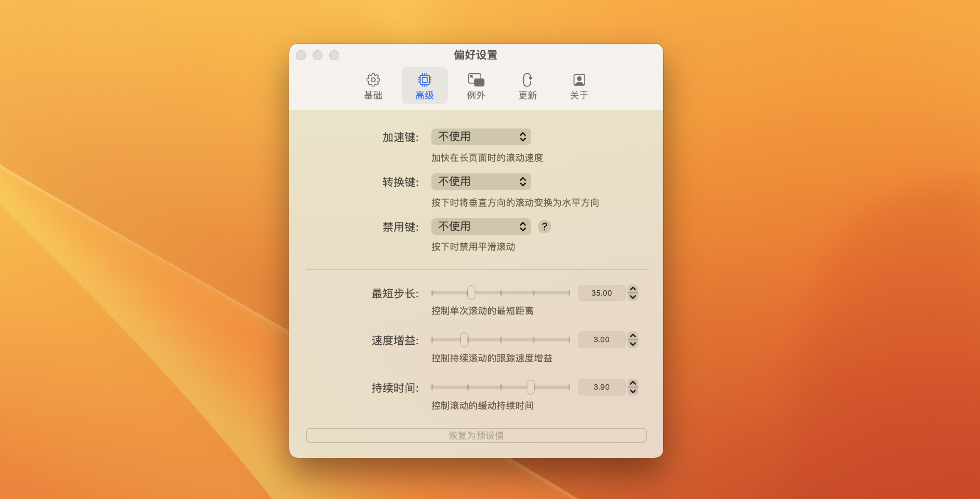
Task: Switch to the 例外 exceptions tab icon
Action: click(x=476, y=80)
